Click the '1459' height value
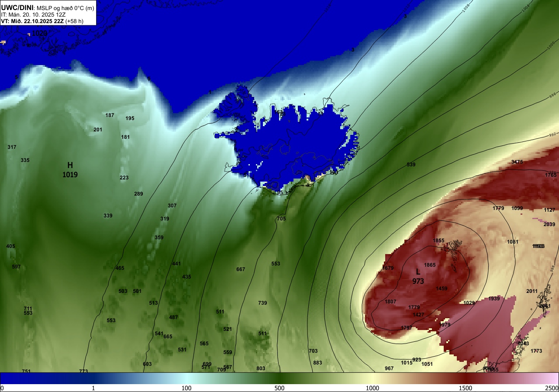This screenshot has height=392, width=559. [442, 289]
